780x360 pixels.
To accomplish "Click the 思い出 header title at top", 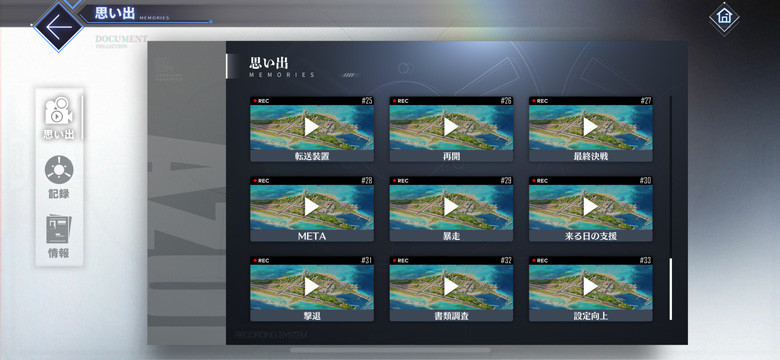I will click(x=115, y=13).
